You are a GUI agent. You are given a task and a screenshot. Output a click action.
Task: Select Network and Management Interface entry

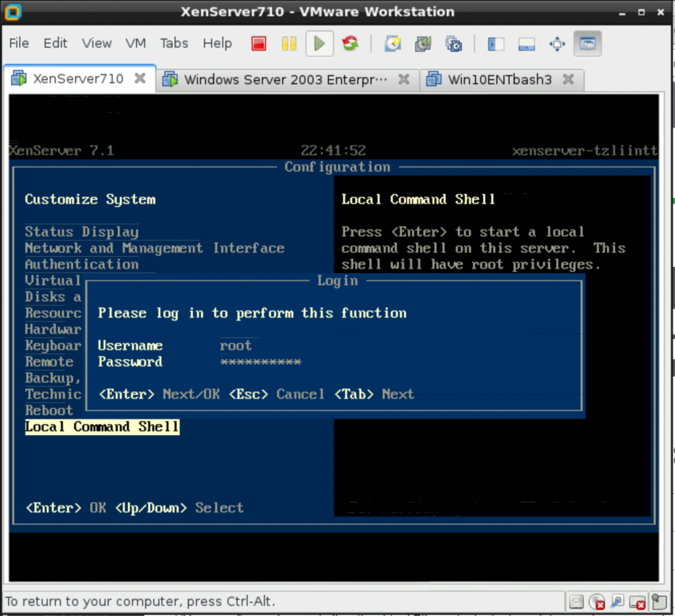pos(154,248)
